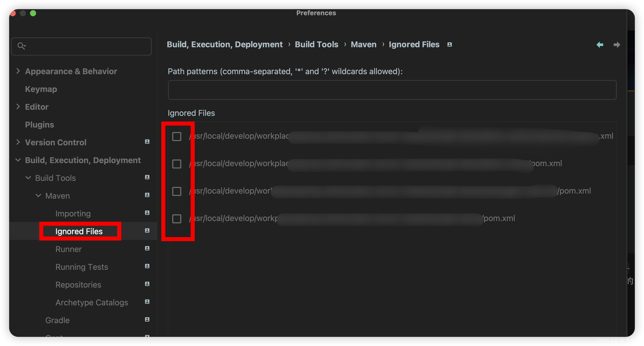The image size is (644, 346).
Task: Click the Path patterns input field
Action: (392, 90)
